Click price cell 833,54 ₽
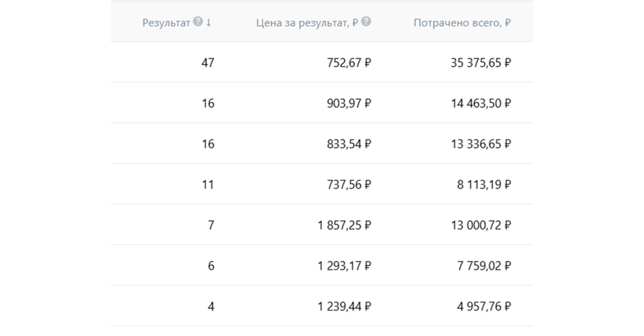 (349, 144)
